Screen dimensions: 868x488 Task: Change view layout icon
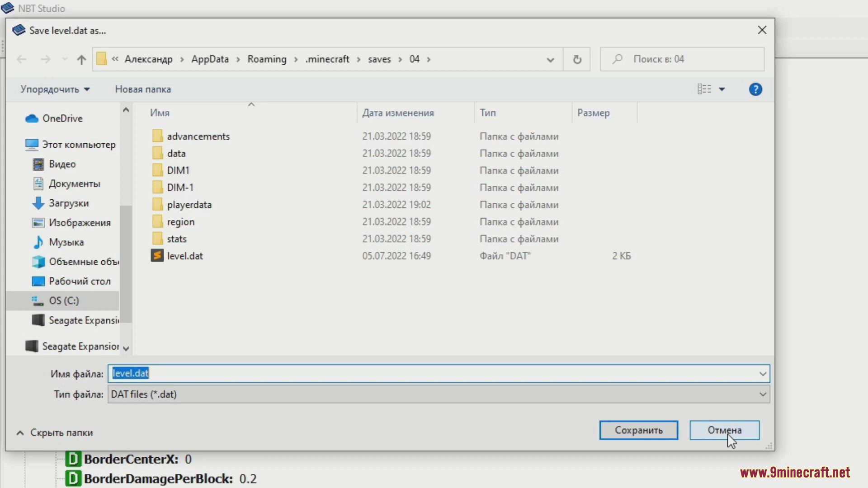tap(704, 89)
